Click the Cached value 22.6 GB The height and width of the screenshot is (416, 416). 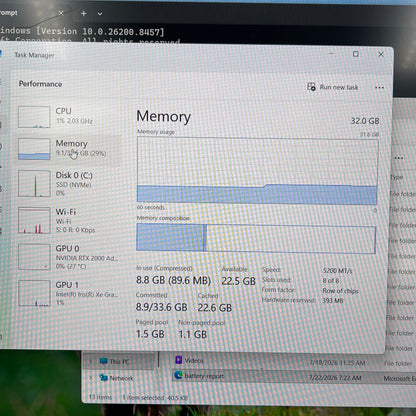pos(215,307)
